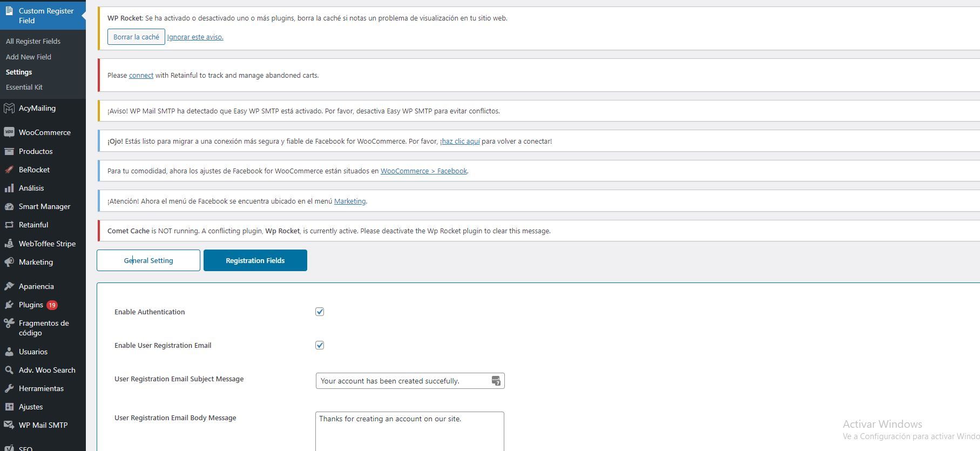
Task: Click the connect link for Retainful
Action: (141, 76)
